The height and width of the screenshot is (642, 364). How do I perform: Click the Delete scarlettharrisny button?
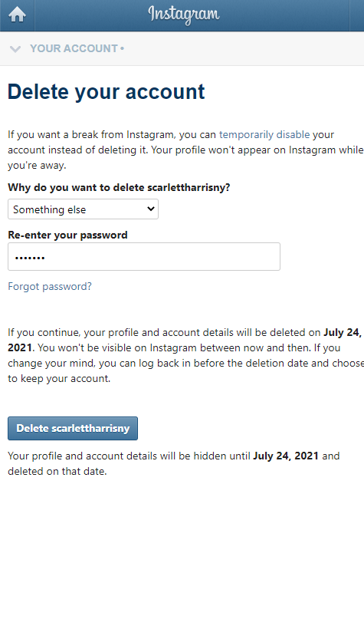point(73,428)
